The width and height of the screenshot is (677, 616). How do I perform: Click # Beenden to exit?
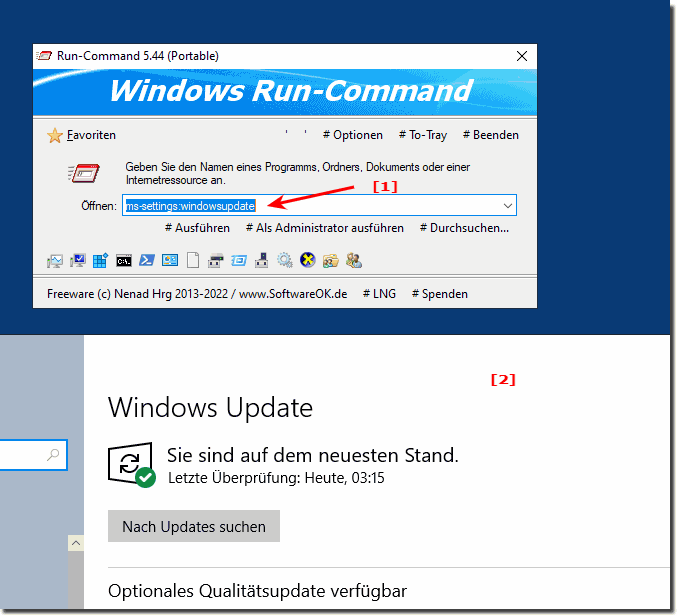coord(491,135)
